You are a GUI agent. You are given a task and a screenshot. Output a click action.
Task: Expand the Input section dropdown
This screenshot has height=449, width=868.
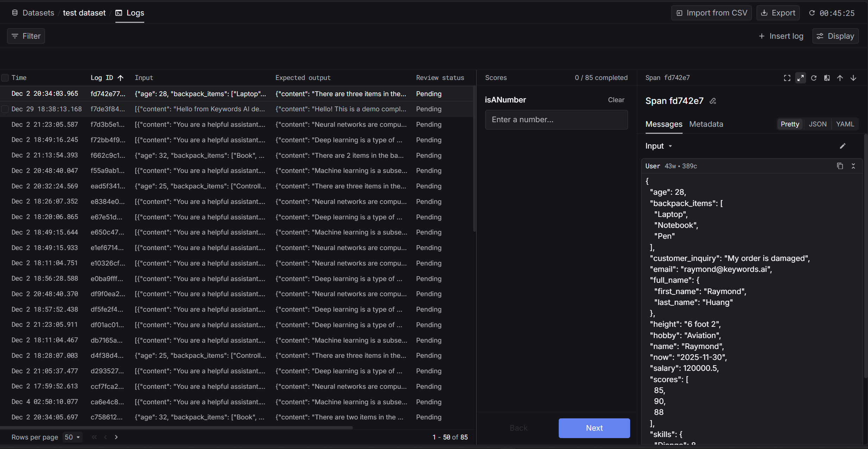[670, 146]
